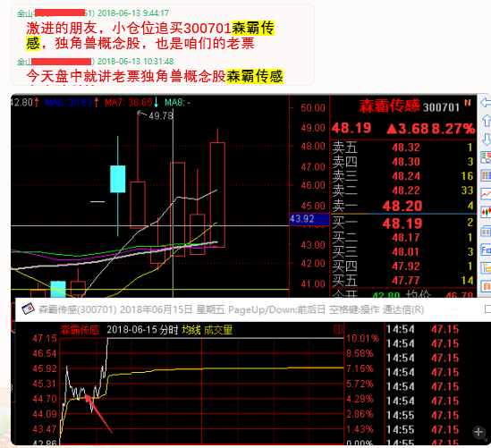Click the down arrow next stock icon
Viewport: 491px width, 448px height.
coord(486,139)
